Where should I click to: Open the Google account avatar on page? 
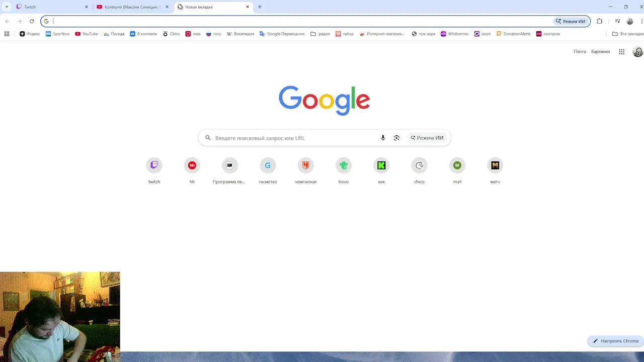[638, 52]
